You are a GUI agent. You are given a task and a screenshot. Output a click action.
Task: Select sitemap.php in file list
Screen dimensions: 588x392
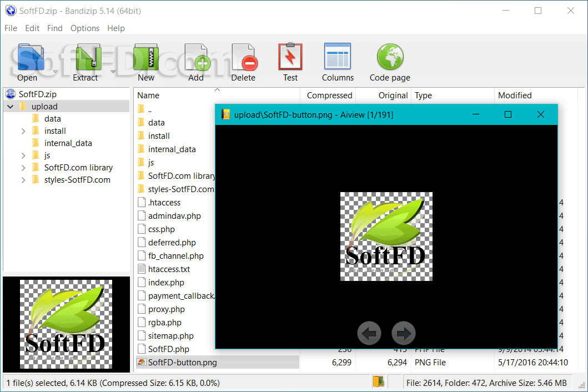tap(170, 336)
